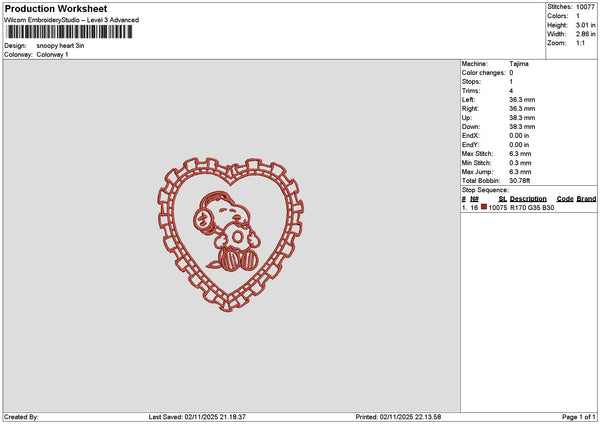Click the 'Colors:' label in header

[x=558, y=16]
